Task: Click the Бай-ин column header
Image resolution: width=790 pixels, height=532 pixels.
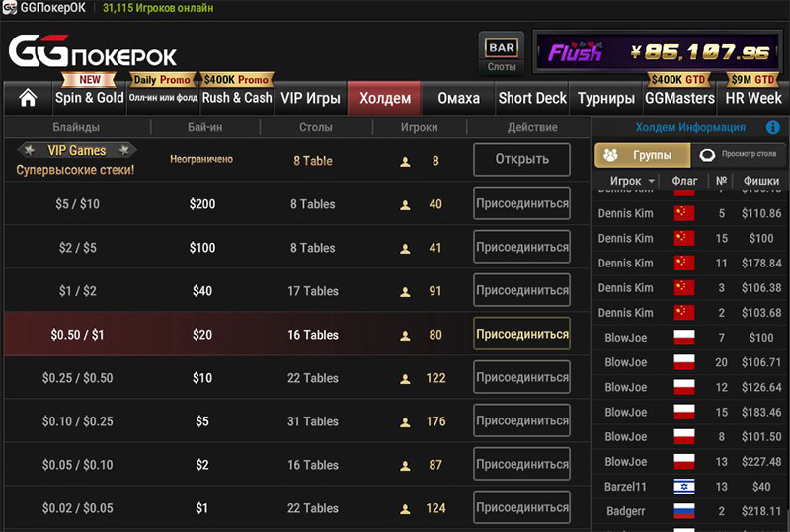Action: 204,127
